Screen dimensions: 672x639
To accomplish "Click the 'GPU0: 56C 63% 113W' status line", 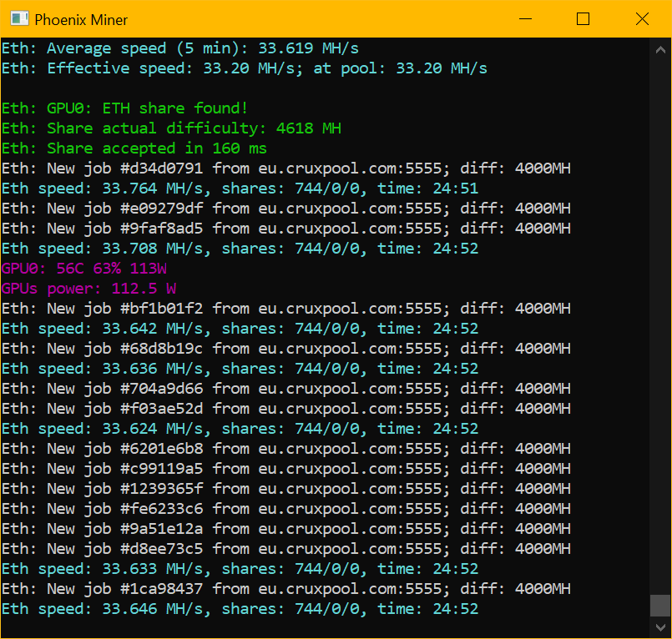I will [x=83, y=269].
